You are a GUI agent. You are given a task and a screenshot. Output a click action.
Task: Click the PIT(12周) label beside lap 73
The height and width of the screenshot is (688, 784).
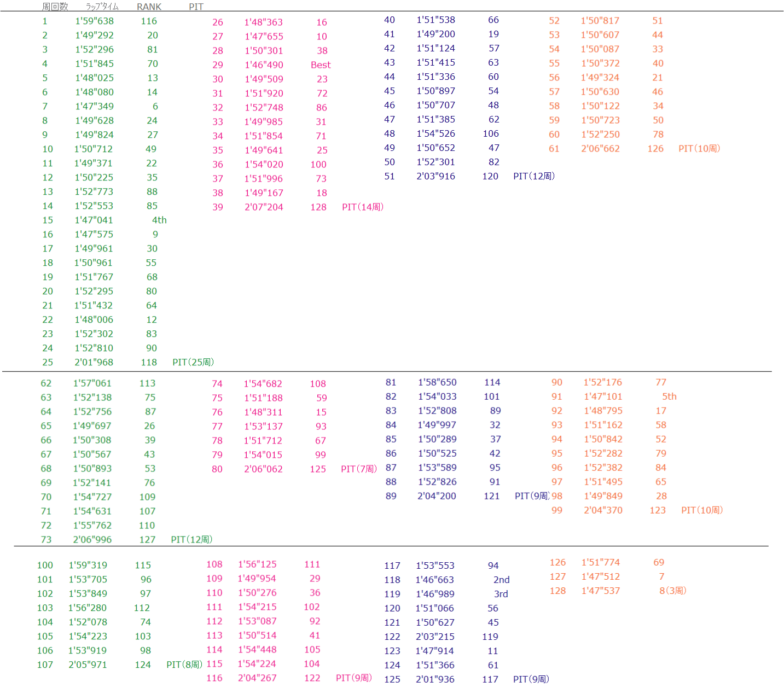pos(191,539)
